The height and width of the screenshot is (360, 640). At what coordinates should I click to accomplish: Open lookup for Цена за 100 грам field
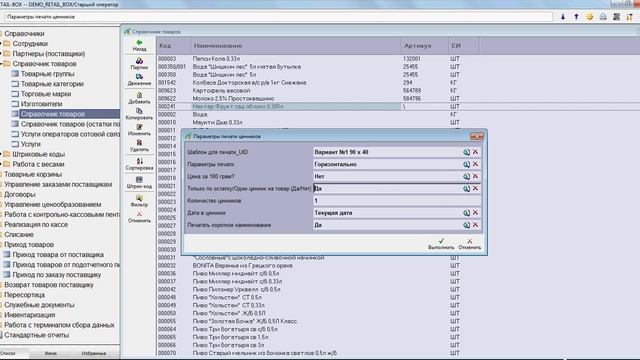click(466, 176)
